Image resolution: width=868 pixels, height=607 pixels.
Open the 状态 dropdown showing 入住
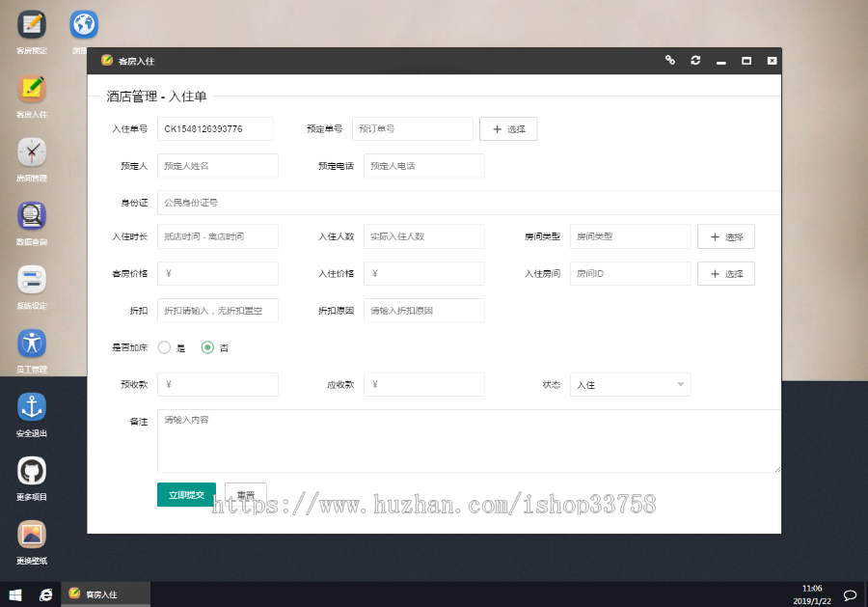[630, 384]
